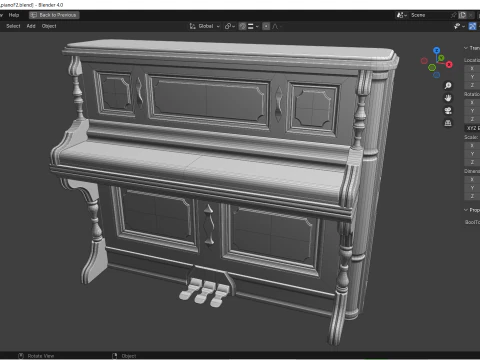Open the pivot point dropdown

pos(230,26)
